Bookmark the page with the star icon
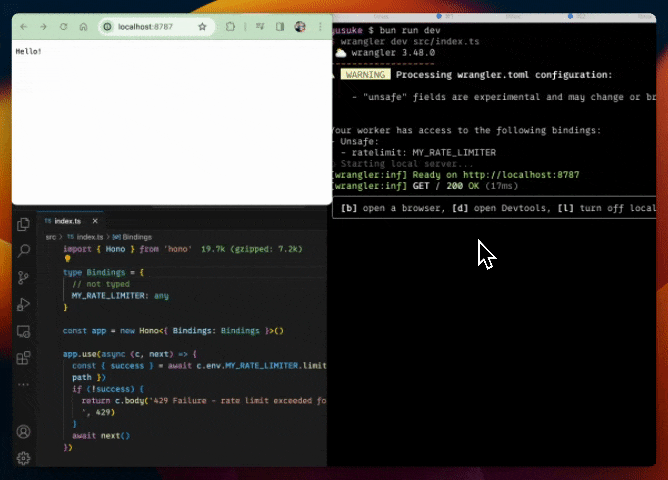The height and width of the screenshot is (480, 668). tap(203, 27)
